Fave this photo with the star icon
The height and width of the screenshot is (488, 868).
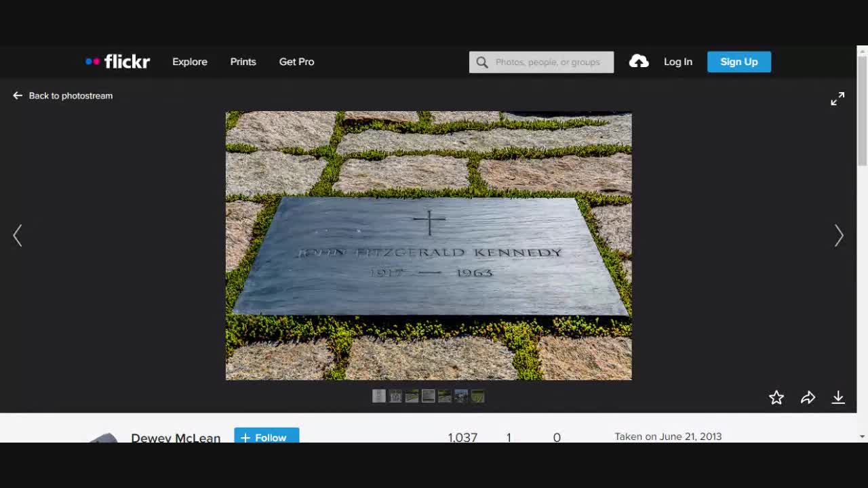click(x=776, y=398)
